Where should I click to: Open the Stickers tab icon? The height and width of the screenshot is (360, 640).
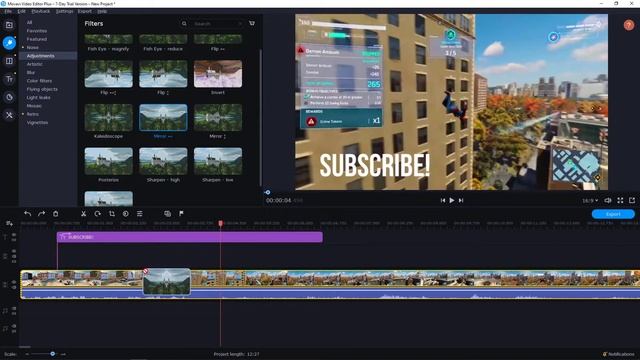pyautogui.click(x=9, y=97)
